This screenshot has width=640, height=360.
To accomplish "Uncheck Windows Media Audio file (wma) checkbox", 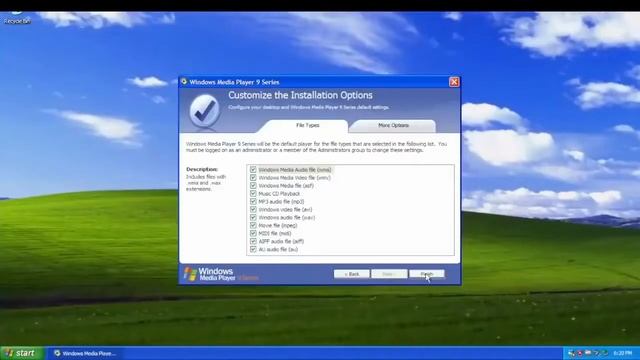I will 253,170.
